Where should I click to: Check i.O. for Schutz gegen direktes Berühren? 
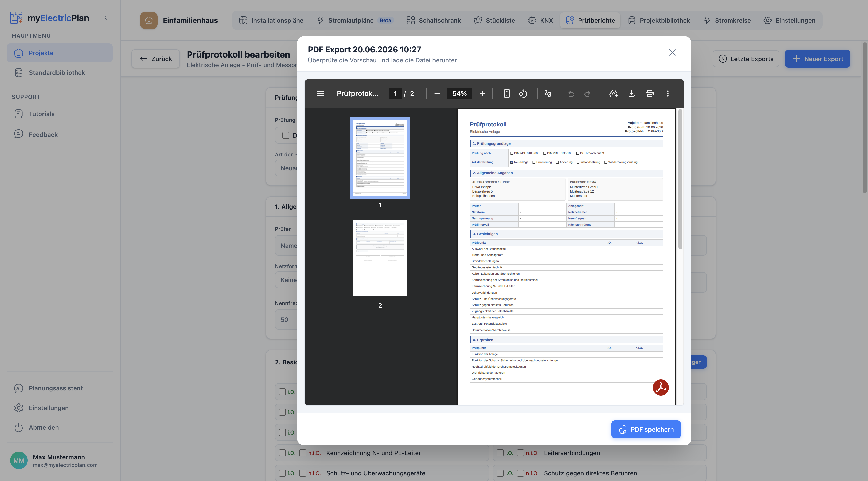pos(500,473)
